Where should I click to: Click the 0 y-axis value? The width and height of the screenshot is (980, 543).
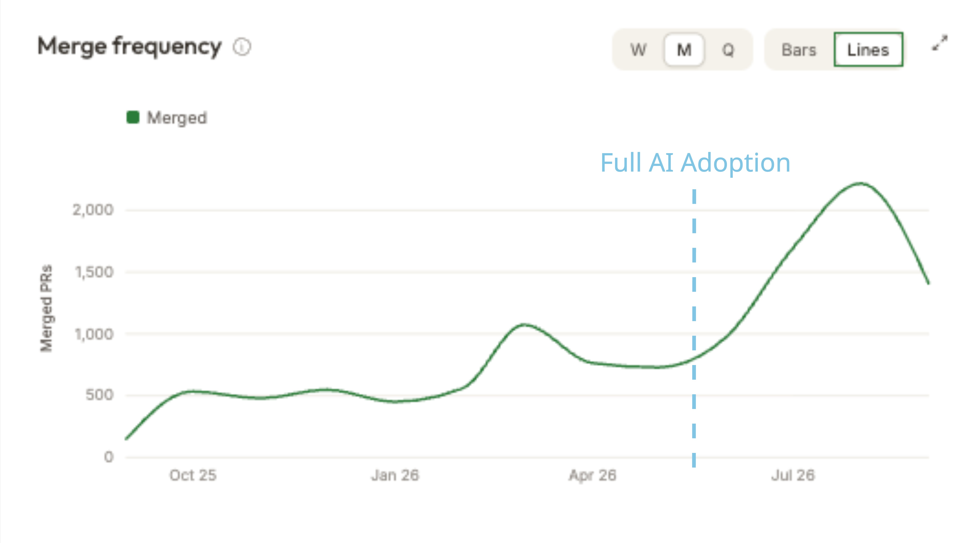109,457
